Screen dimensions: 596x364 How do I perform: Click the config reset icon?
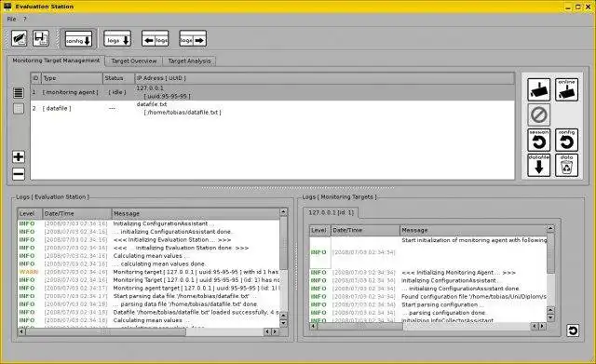[566, 140]
